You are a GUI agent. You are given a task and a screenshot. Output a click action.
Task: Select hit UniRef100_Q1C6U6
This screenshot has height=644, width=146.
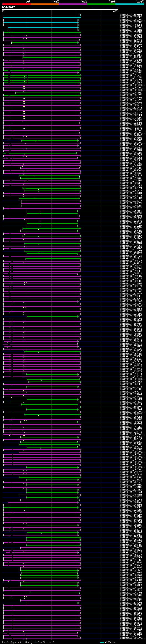[131, 630]
